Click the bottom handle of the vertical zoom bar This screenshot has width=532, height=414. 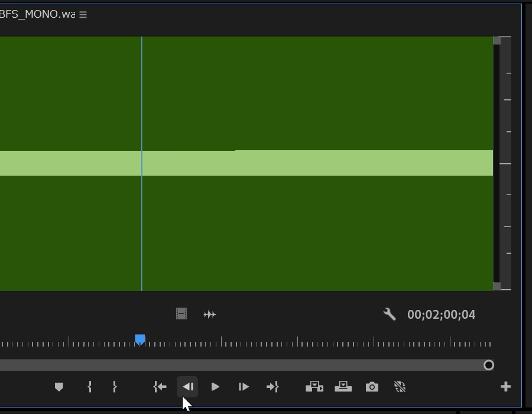pos(497,286)
